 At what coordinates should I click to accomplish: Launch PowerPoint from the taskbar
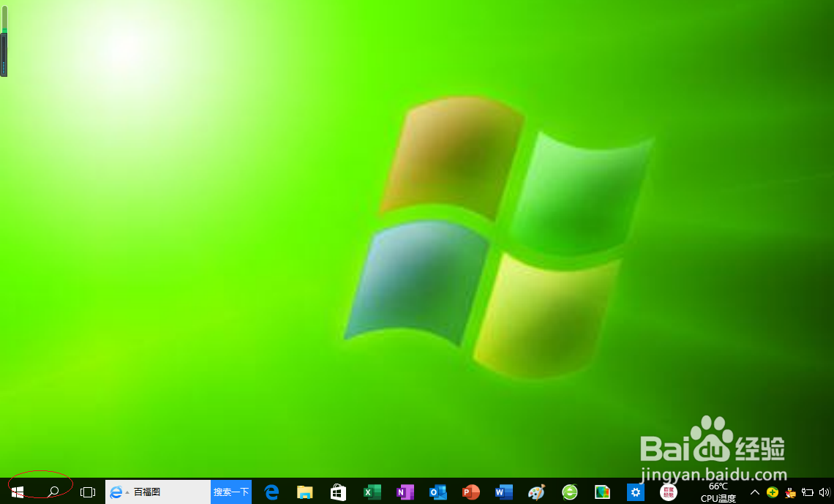(470, 492)
